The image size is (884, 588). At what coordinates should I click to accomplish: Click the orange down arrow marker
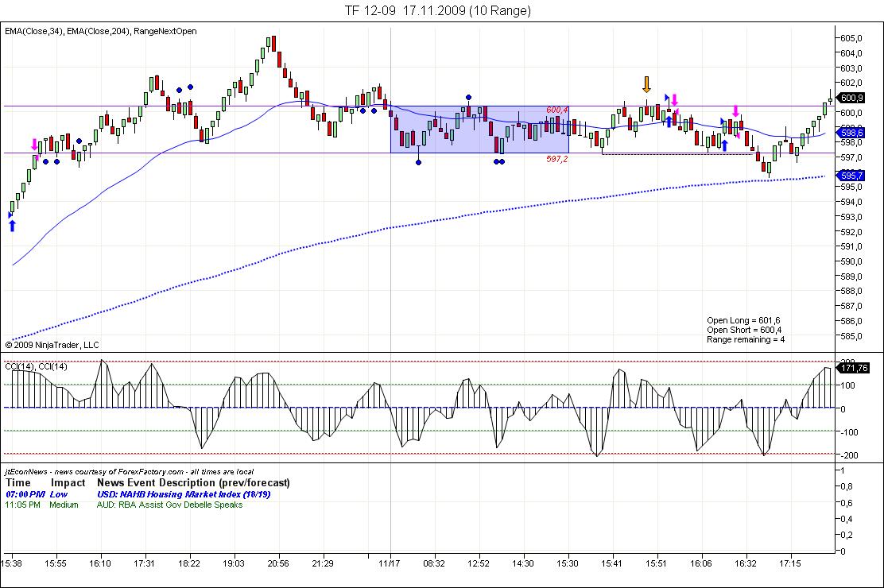(647, 84)
